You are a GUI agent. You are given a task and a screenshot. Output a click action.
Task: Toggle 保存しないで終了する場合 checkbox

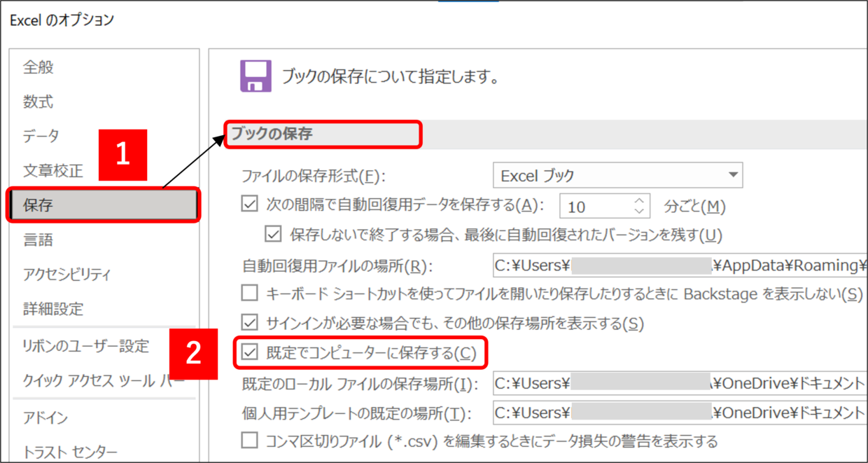(x=273, y=234)
